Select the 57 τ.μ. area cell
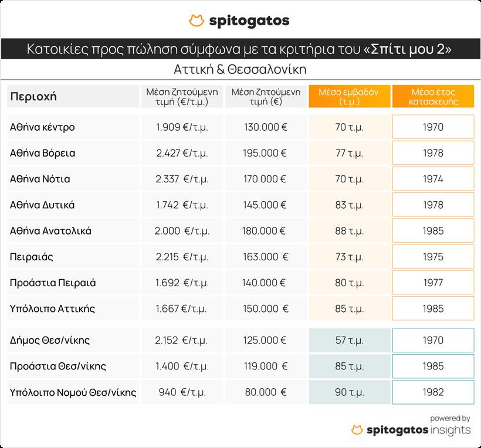This screenshot has width=481, height=448. (349, 340)
